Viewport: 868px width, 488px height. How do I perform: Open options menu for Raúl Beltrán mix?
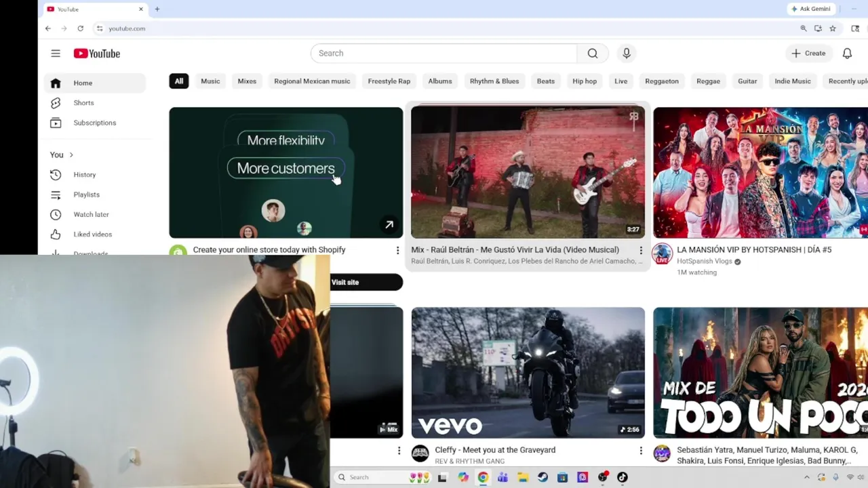tap(640, 250)
